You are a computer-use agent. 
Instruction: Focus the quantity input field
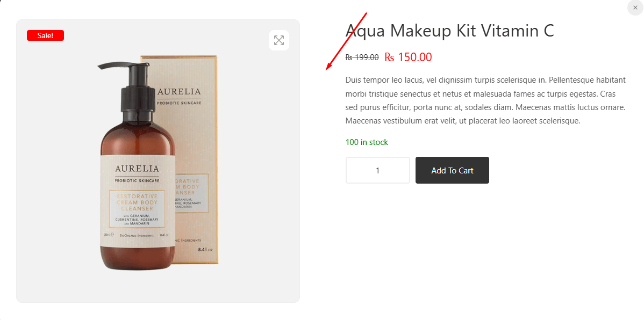tap(377, 170)
